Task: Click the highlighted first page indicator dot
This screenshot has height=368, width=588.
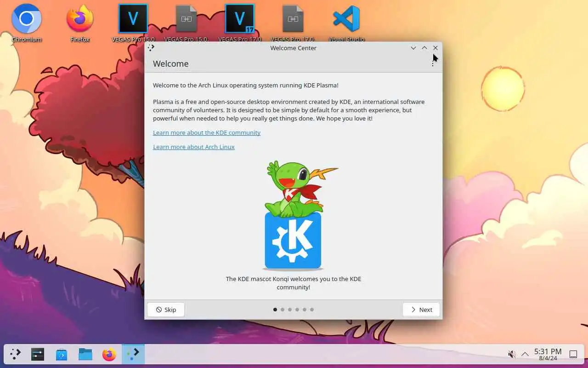Action: pyautogui.click(x=275, y=310)
